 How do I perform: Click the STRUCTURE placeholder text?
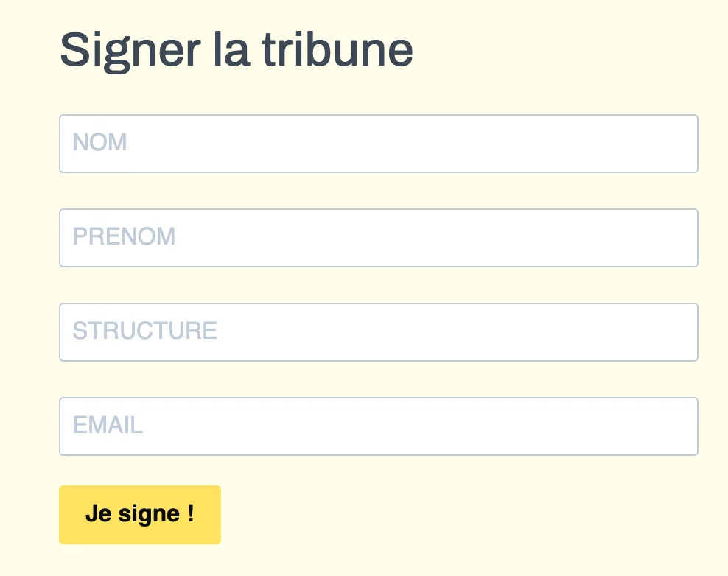click(x=144, y=331)
